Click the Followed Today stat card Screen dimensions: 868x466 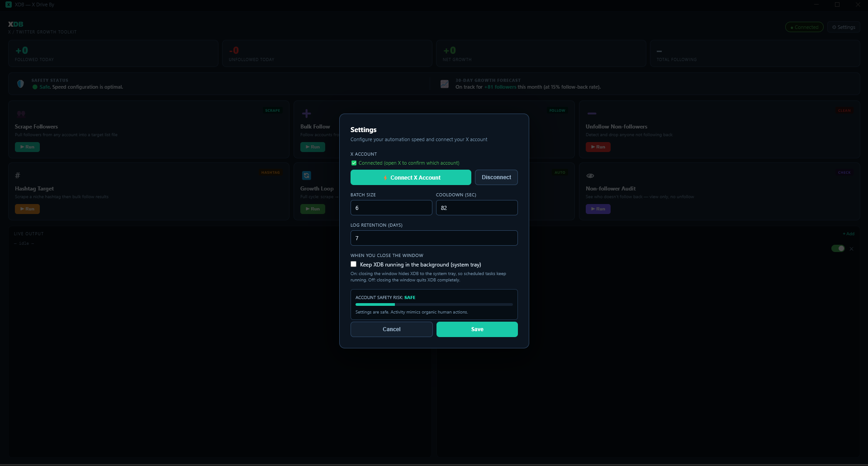113,53
